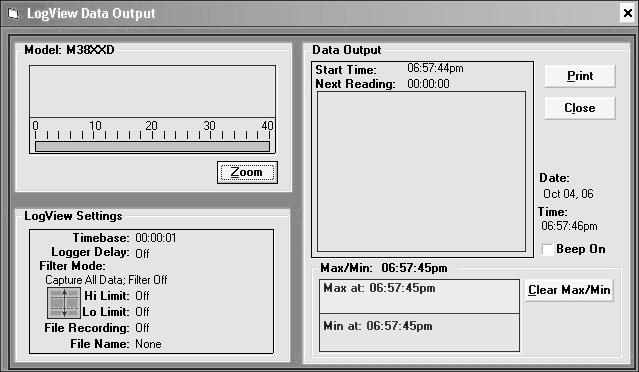Click the 'Max at: 06:57:45pm' entry

pyautogui.click(x=379, y=288)
